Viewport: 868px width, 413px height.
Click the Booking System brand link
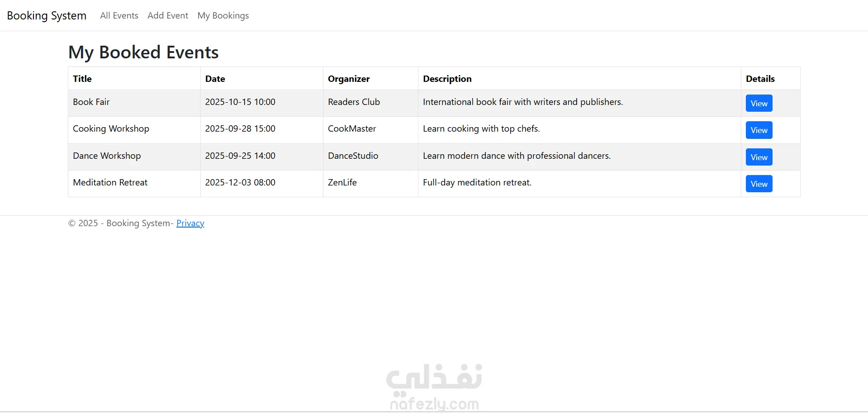(x=47, y=16)
